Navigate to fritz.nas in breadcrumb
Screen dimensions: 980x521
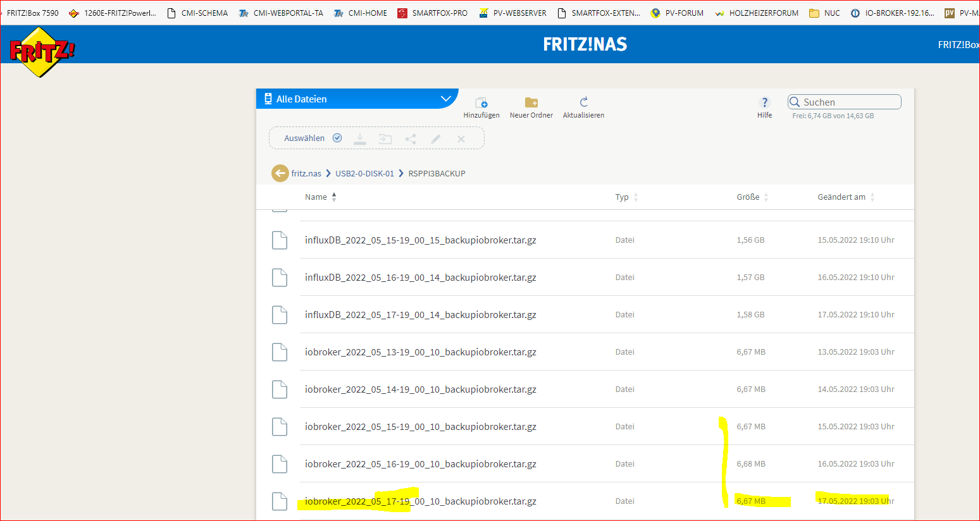[306, 173]
